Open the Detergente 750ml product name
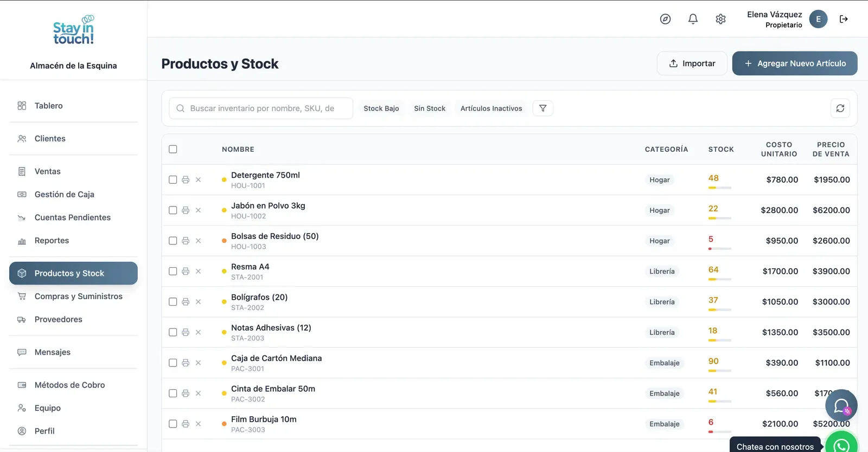This screenshot has height=452, width=868. [x=265, y=175]
